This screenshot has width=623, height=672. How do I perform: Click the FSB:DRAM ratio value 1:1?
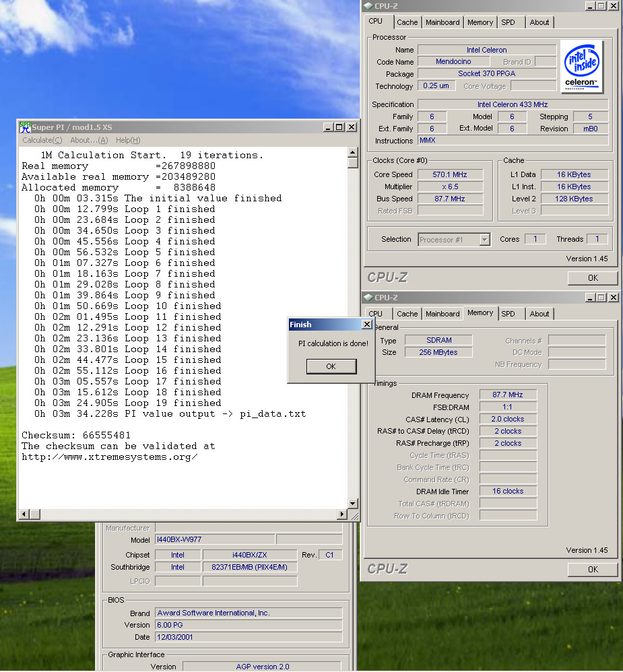tap(508, 407)
